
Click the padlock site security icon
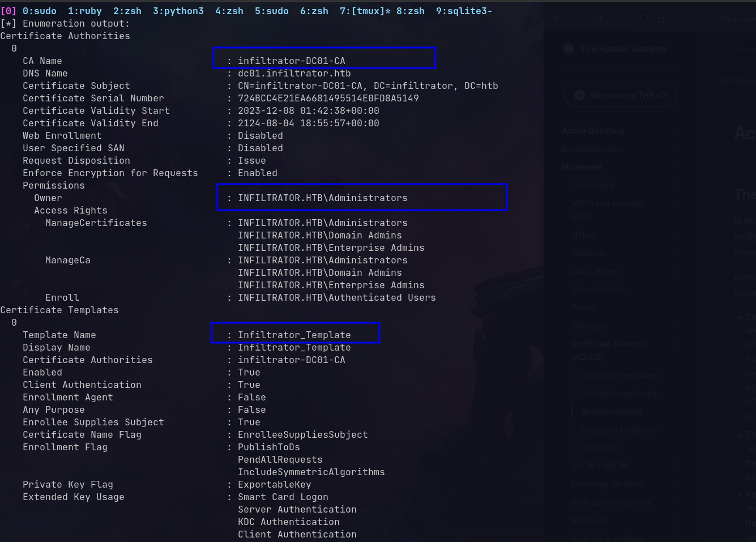[x=660, y=19]
